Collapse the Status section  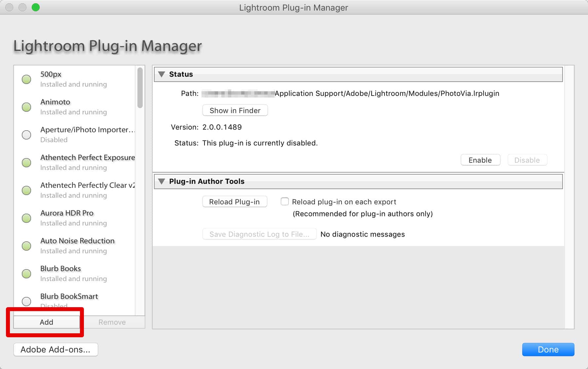[162, 74]
